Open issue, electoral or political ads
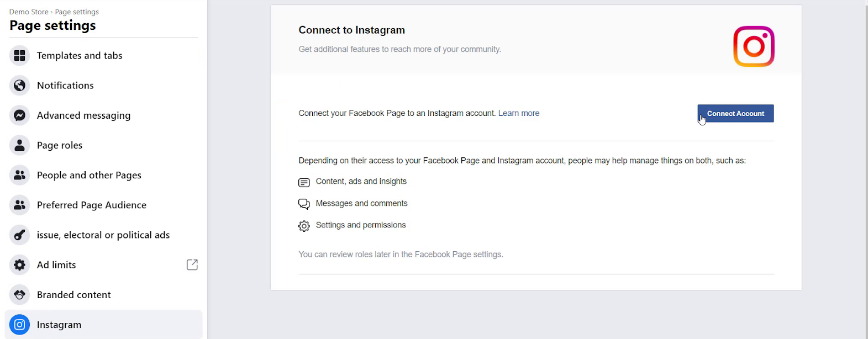 coord(104,235)
